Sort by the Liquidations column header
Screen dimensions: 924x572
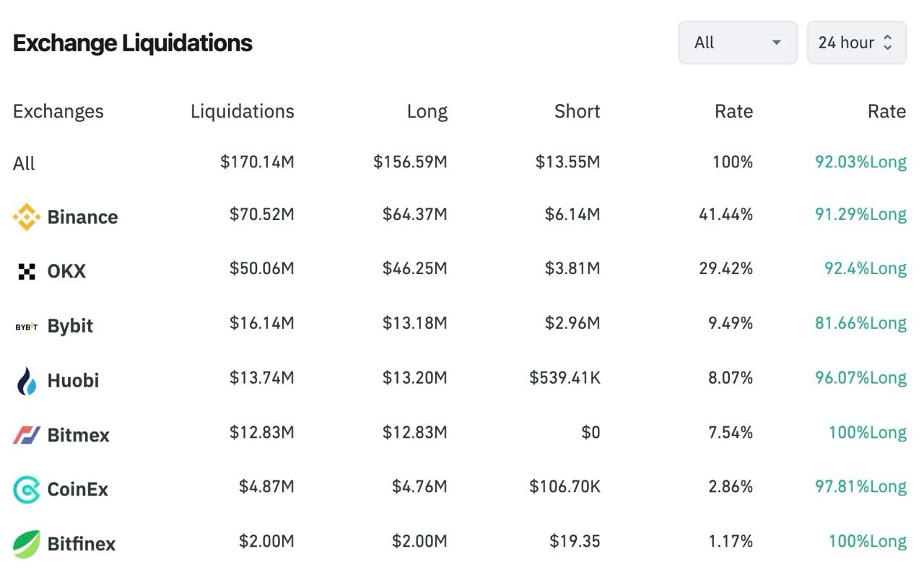pyautogui.click(x=242, y=111)
